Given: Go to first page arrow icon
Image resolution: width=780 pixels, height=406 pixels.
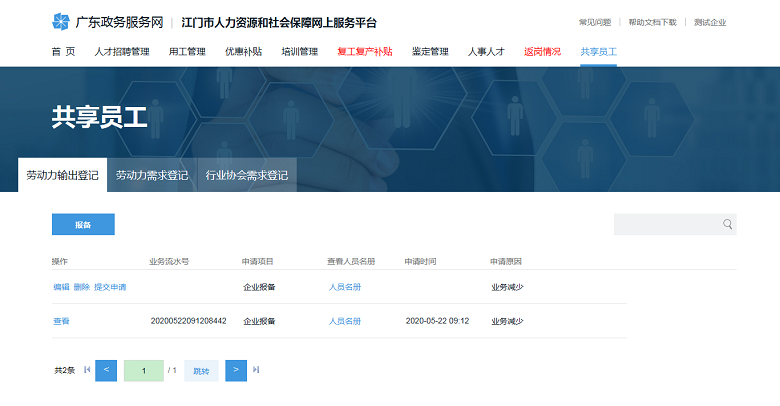Looking at the screenshot, I should point(87,370).
